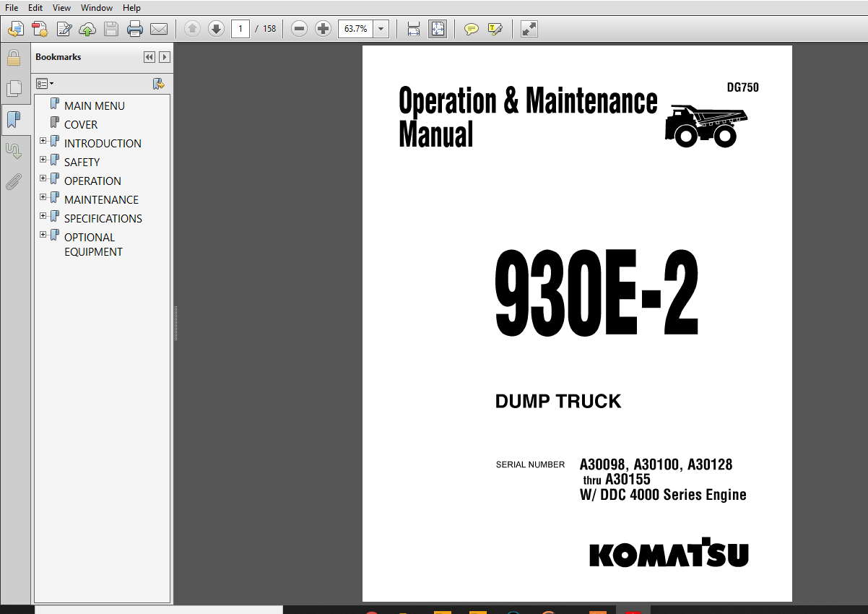Click the DUMP TRUCK heading text
The image size is (868, 614).
(558, 402)
